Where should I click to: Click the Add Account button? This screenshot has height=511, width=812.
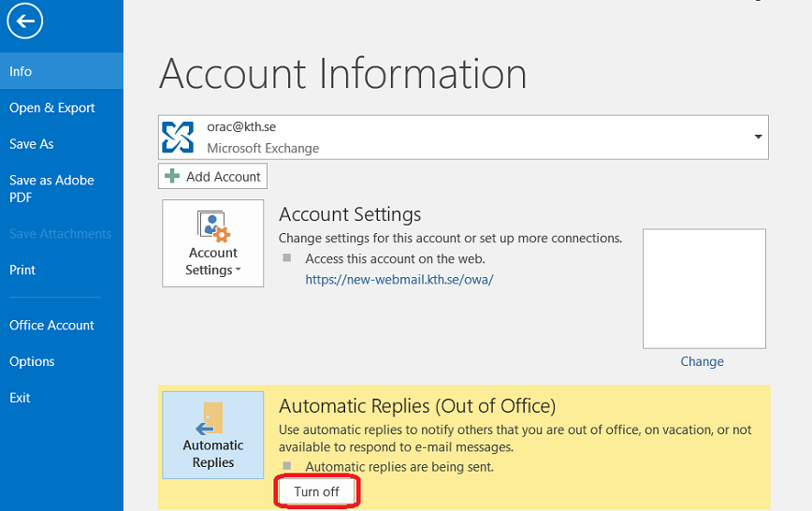tap(213, 176)
